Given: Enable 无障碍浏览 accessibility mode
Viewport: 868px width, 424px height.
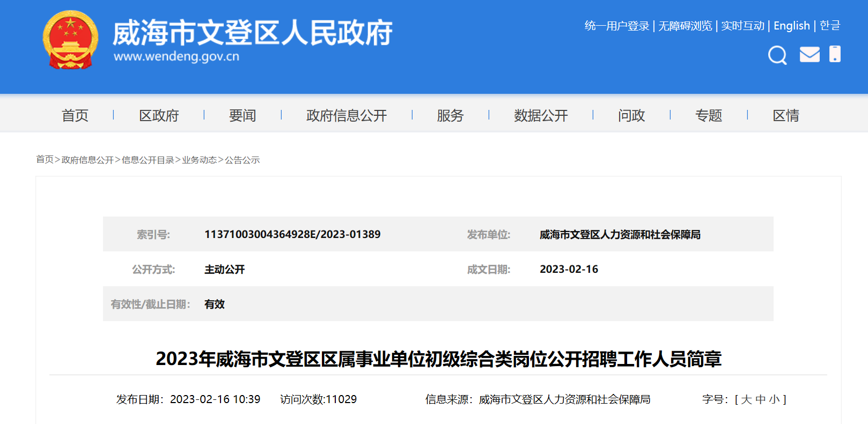Looking at the screenshot, I should tap(685, 26).
